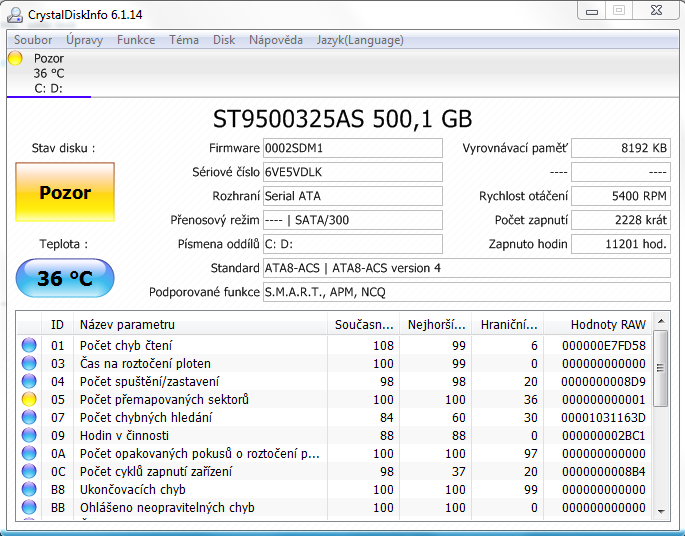Minimize the CrystalDiskInfo window
The width and height of the screenshot is (685, 536).
[592, 11]
